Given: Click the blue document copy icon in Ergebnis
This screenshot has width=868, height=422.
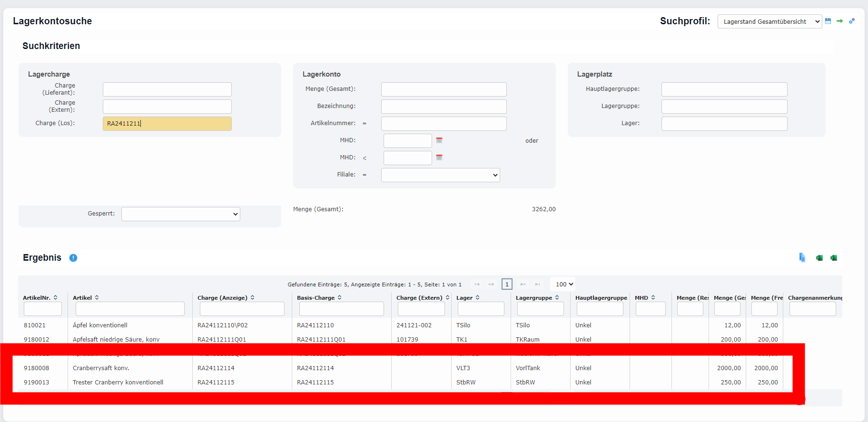Looking at the screenshot, I should point(802,257).
